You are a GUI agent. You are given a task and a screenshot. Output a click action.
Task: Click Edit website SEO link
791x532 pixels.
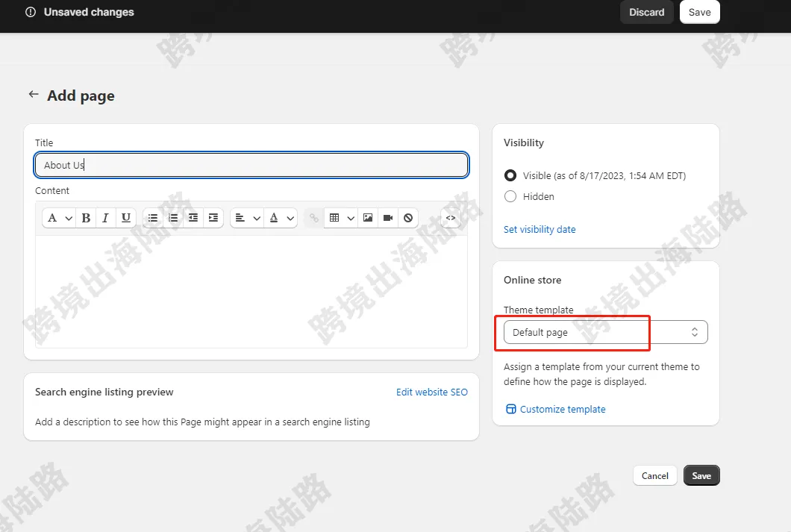coord(432,392)
